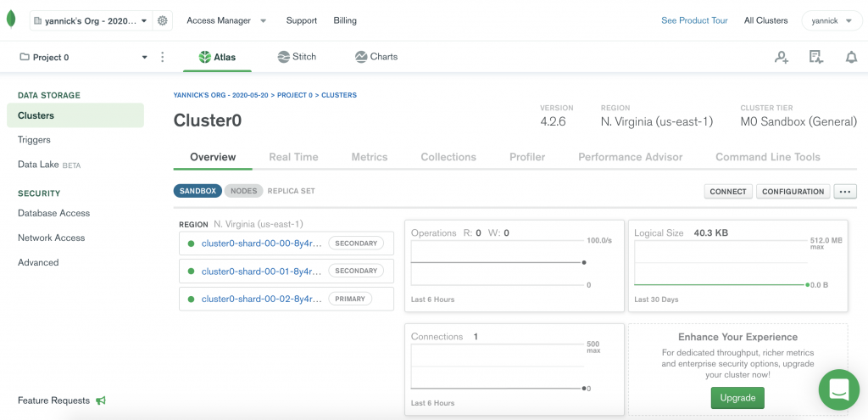868x420 pixels.
Task: Click the PROJECT 0 breadcrumb link
Action: coord(295,95)
